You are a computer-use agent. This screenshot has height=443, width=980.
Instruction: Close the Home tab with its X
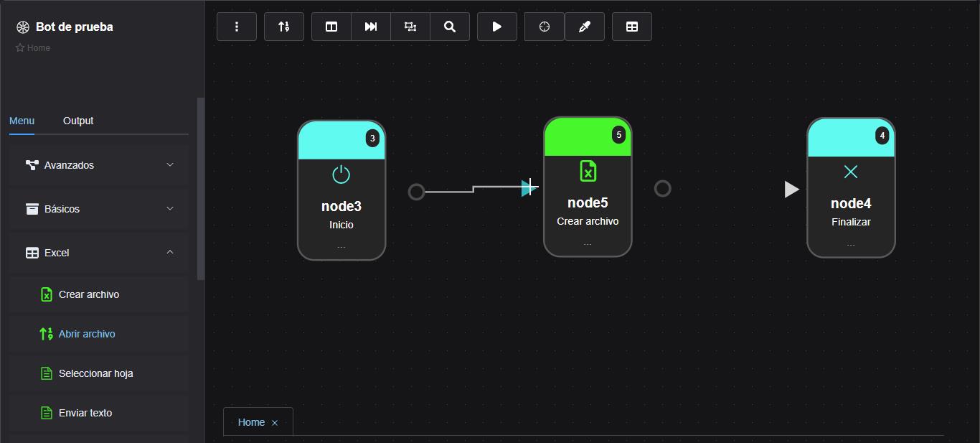tap(275, 423)
